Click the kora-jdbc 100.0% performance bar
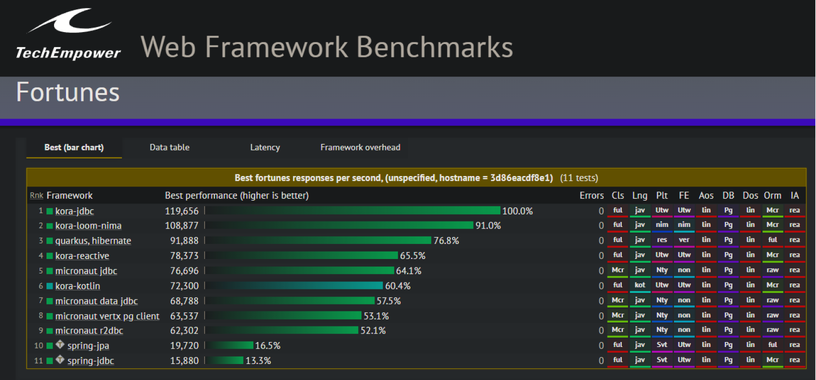This screenshot has width=816, height=380. coord(352,211)
